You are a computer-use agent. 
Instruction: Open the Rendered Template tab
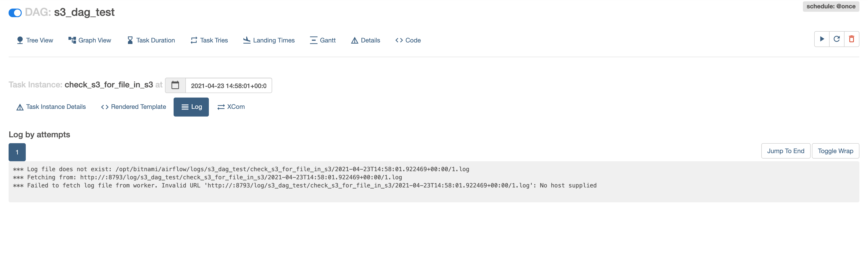point(133,107)
